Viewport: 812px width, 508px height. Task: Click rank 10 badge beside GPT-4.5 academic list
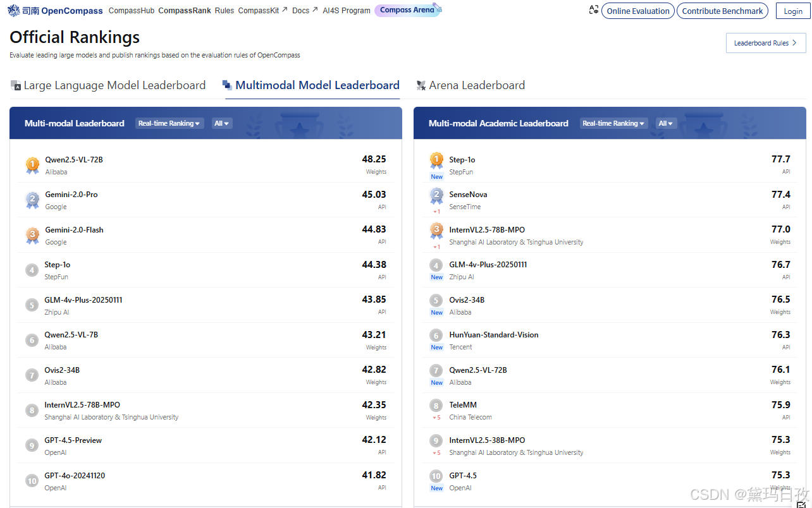tap(436, 476)
